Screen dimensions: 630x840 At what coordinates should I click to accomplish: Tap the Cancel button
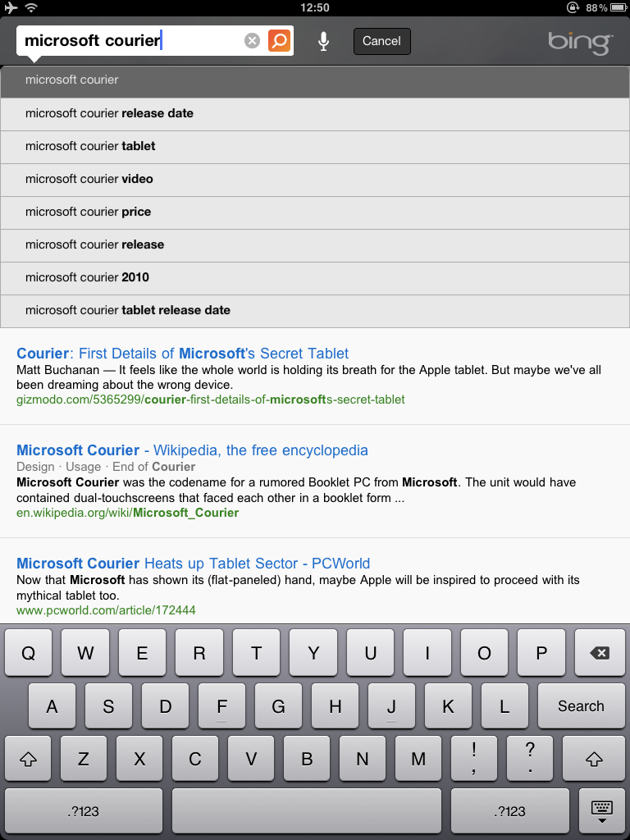(382, 41)
